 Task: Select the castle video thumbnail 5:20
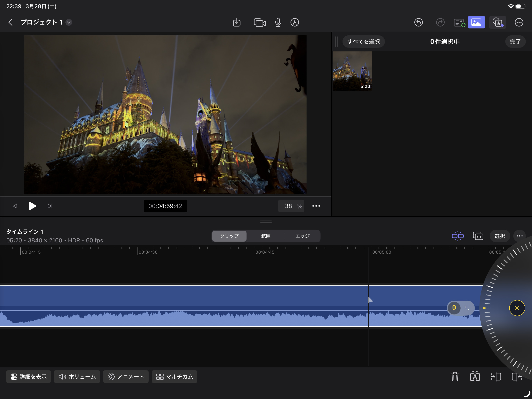(352, 71)
